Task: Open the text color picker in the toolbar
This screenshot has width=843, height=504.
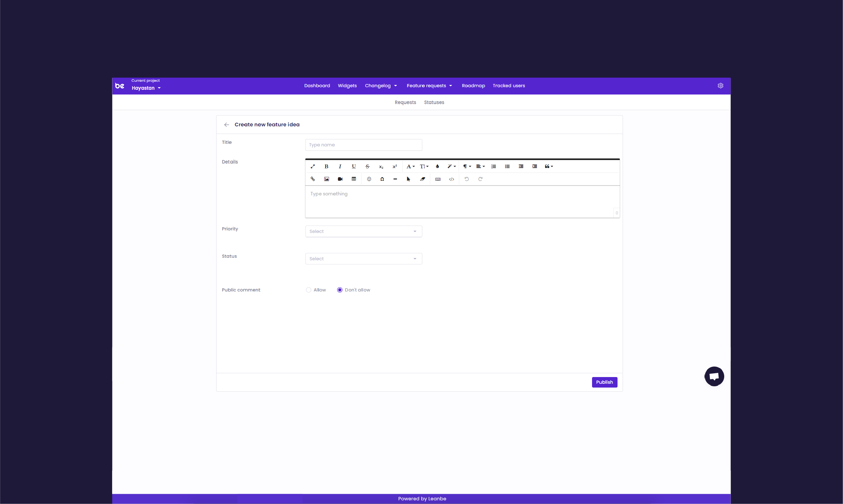Action: click(438, 166)
